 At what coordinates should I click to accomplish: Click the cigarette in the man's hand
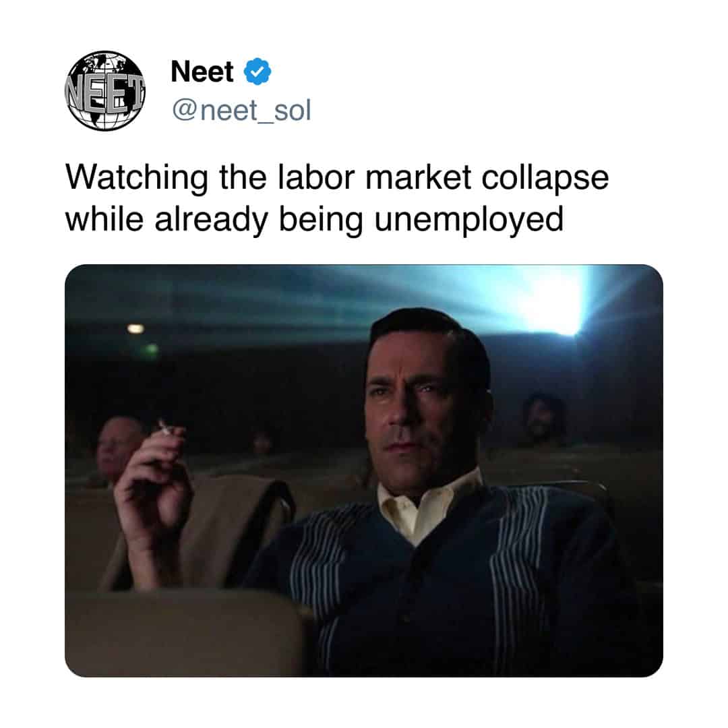coord(165,427)
